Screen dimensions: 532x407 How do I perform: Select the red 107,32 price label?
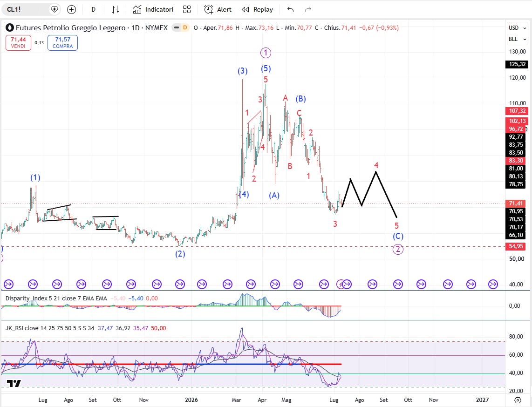pyautogui.click(x=517, y=111)
